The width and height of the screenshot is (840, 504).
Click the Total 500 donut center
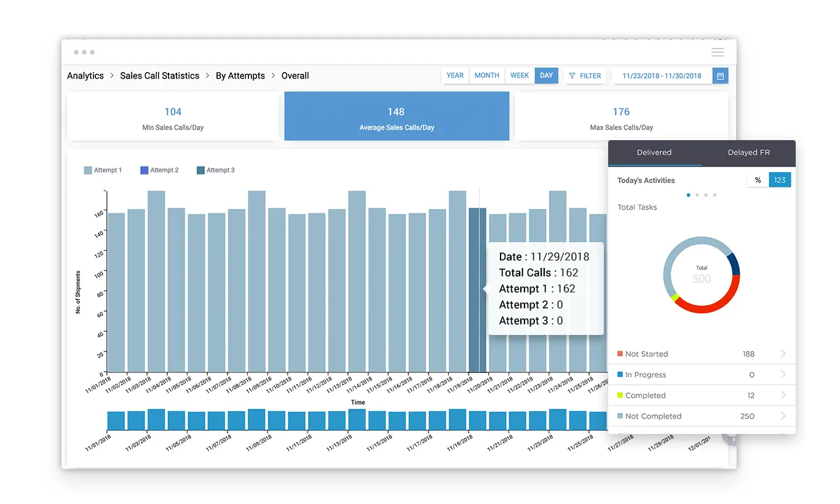coord(702,275)
